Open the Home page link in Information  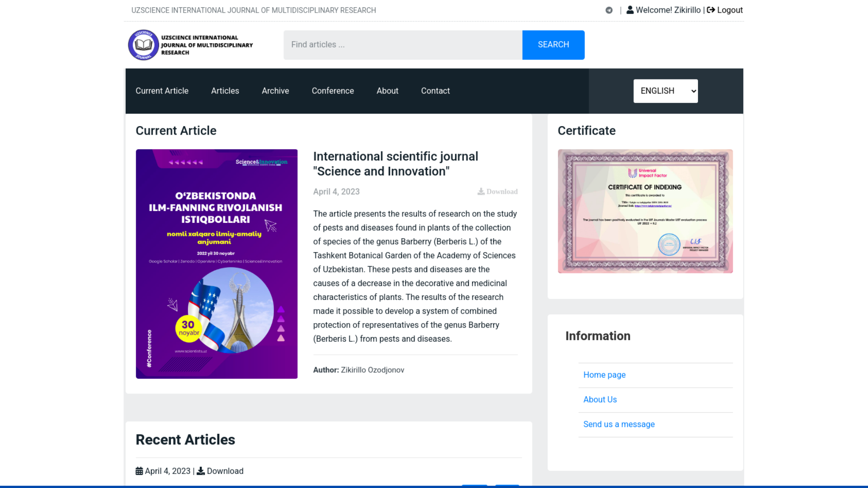point(604,375)
